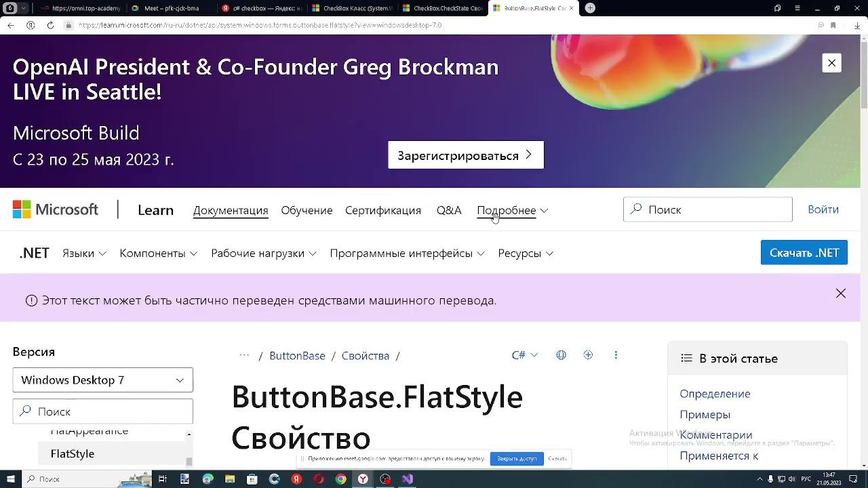
Task: Jump to Применяется к section
Action: 719,455
